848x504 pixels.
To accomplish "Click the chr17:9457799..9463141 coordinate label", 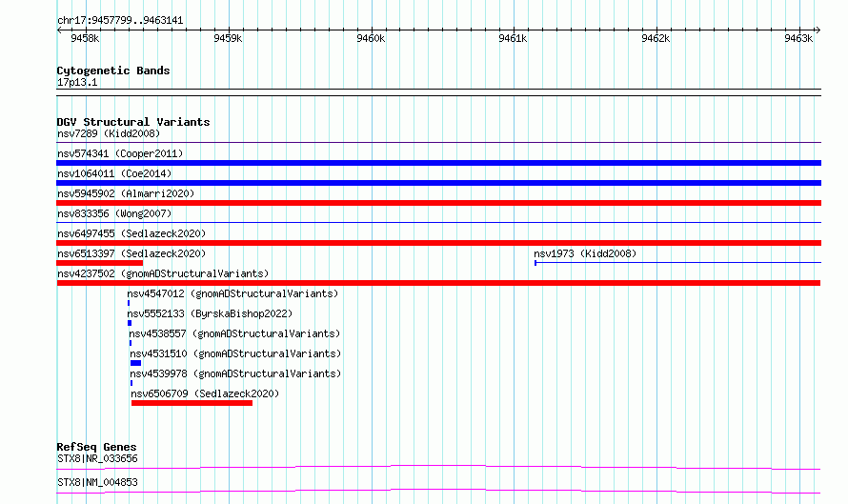I will pyautogui.click(x=120, y=21).
